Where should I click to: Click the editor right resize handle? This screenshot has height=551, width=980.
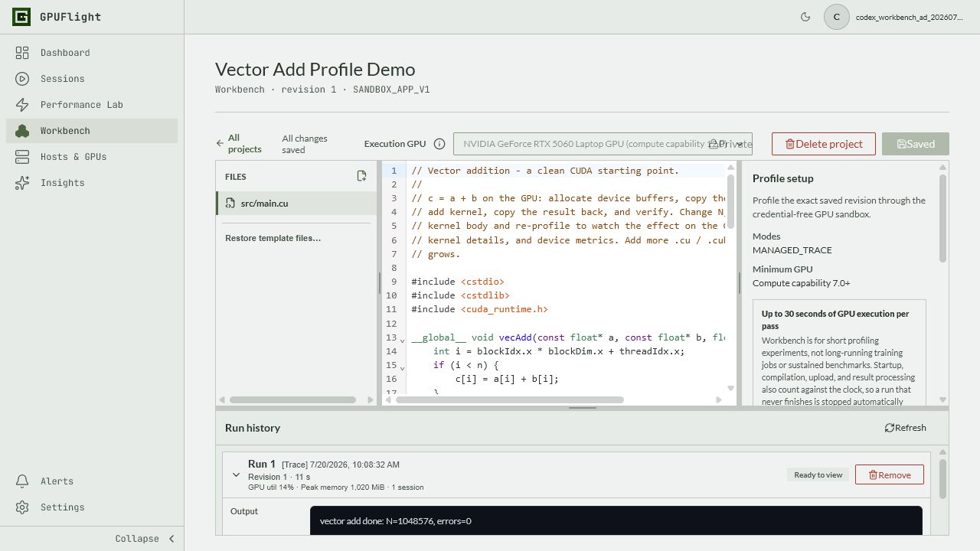pyautogui.click(x=740, y=283)
